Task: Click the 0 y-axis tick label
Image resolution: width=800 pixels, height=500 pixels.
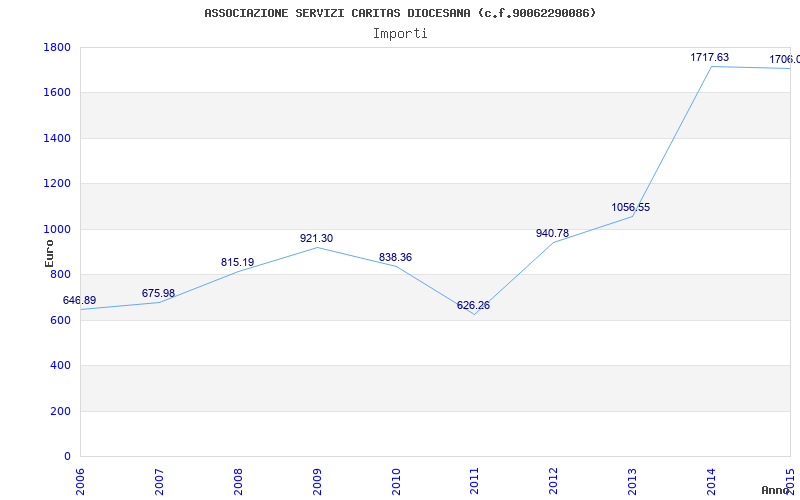Action: pyautogui.click(x=67, y=457)
